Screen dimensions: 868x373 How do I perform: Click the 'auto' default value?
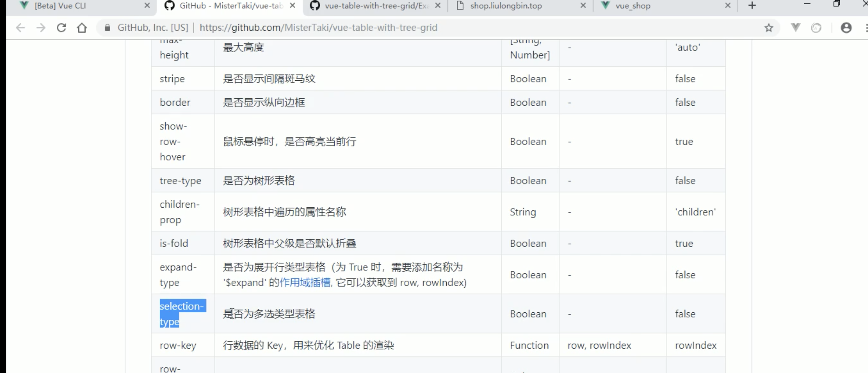point(688,47)
